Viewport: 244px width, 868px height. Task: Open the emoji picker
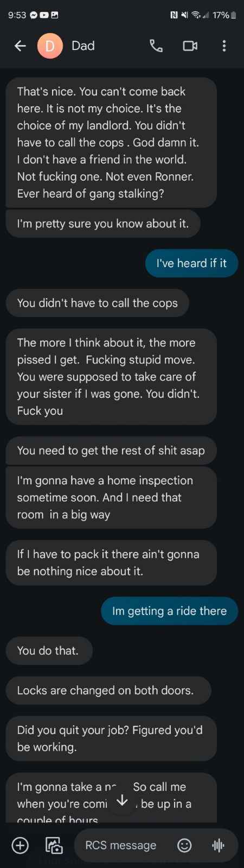pyautogui.click(x=184, y=845)
